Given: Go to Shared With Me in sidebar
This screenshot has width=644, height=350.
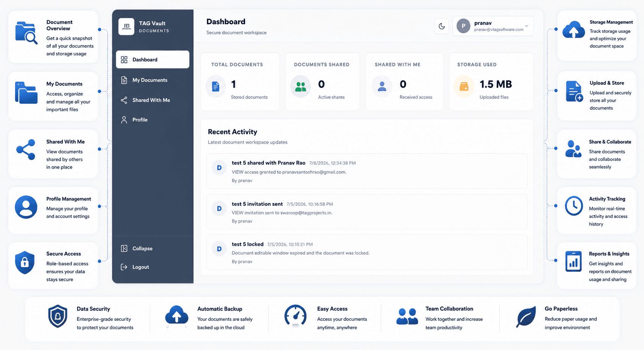Looking at the screenshot, I should click(153, 100).
